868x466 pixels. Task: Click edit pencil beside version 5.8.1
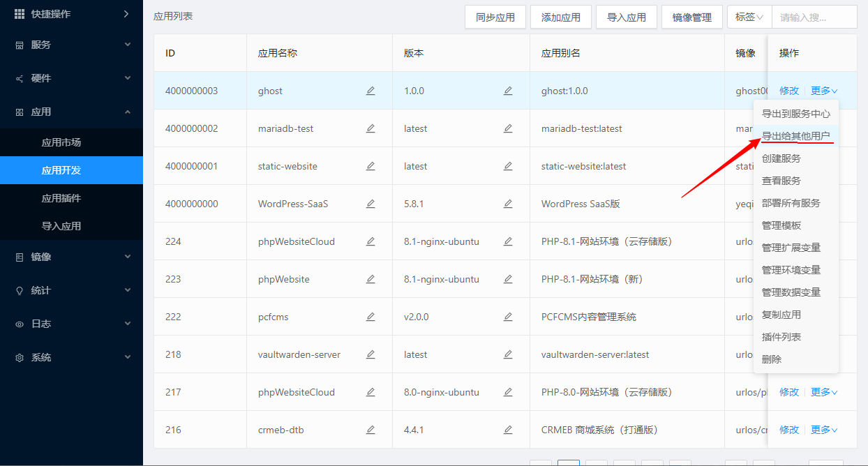point(508,204)
